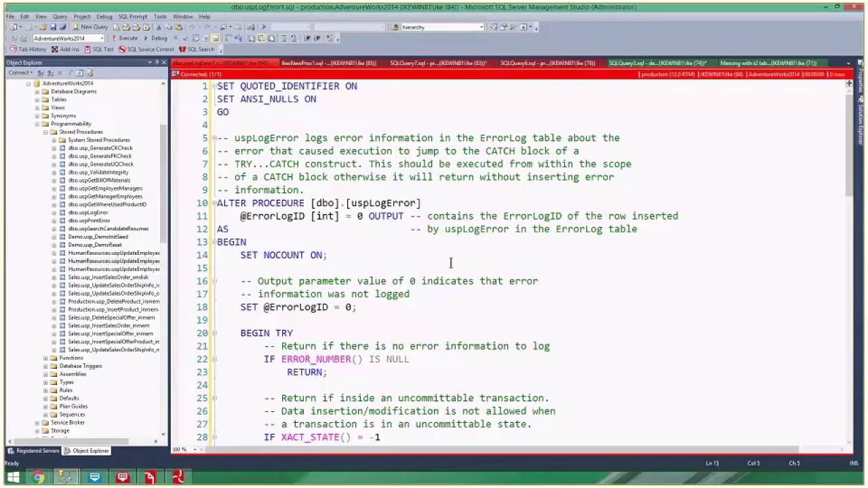The width and height of the screenshot is (868, 488).
Task: Expand the Functions folder
Action: [x=45, y=358]
